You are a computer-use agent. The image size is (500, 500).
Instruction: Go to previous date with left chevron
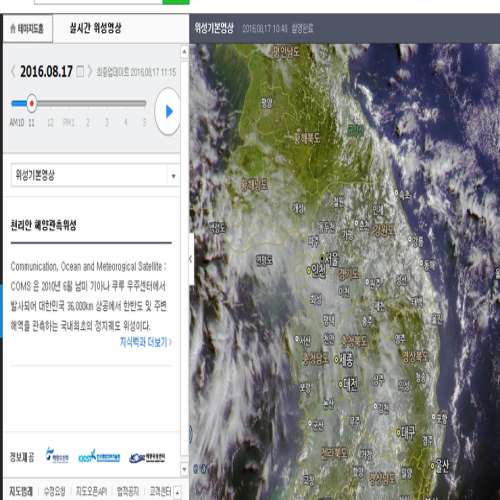(x=13, y=71)
